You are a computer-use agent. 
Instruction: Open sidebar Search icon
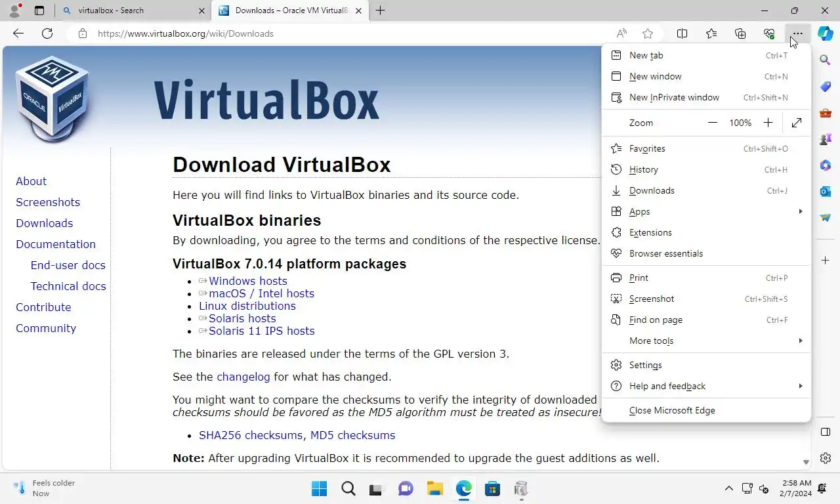point(826,60)
